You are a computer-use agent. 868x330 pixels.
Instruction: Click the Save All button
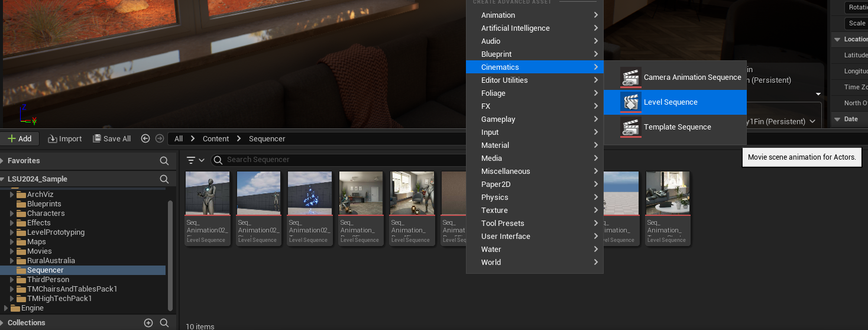tap(112, 138)
